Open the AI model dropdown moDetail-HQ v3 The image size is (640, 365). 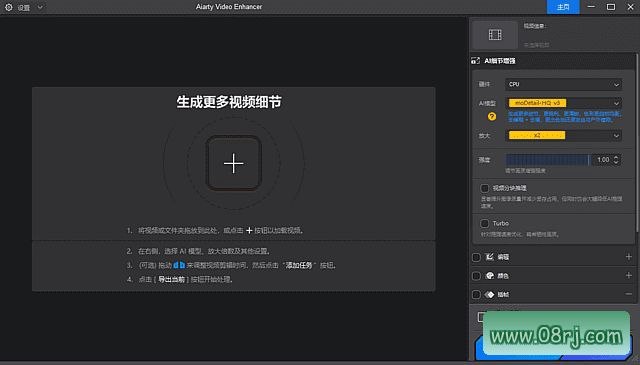563,103
